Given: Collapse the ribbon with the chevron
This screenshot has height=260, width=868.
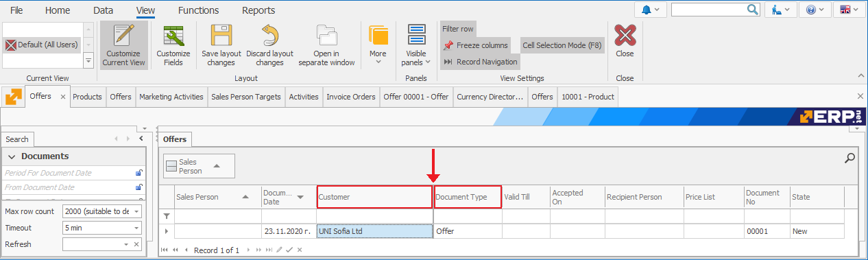Looking at the screenshot, I should pos(860,76).
